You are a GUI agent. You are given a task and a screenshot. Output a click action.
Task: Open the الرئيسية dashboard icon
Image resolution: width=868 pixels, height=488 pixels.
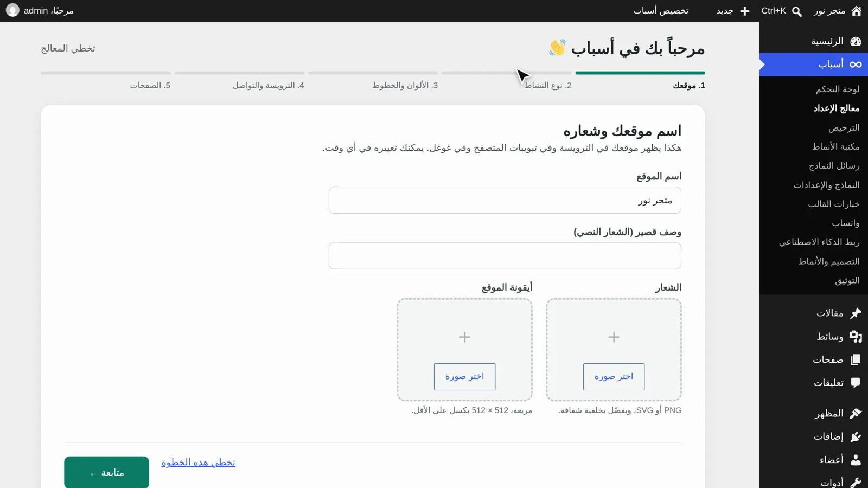(856, 41)
